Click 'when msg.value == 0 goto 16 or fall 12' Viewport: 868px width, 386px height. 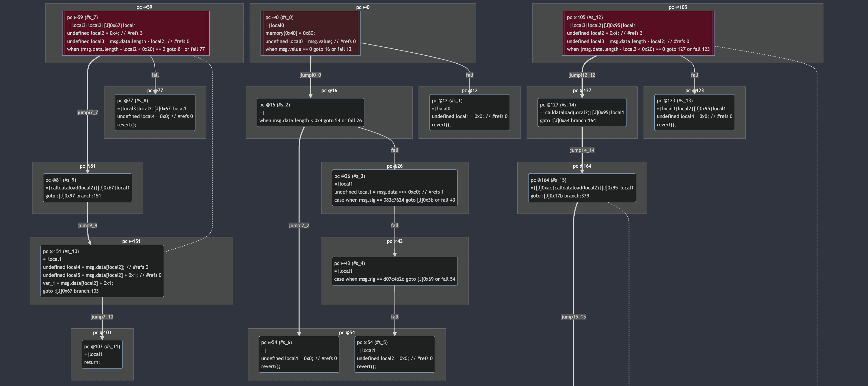(x=308, y=49)
